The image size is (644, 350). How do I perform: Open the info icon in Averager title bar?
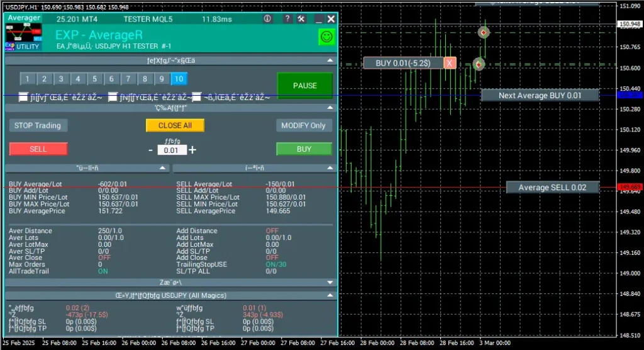[267, 18]
